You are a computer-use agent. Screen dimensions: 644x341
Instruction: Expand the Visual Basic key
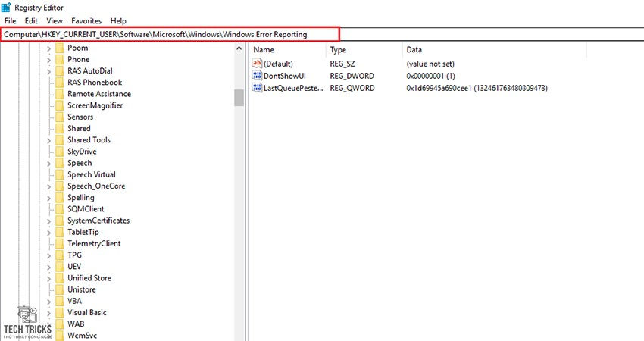pyautogui.click(x=49, y=313)
